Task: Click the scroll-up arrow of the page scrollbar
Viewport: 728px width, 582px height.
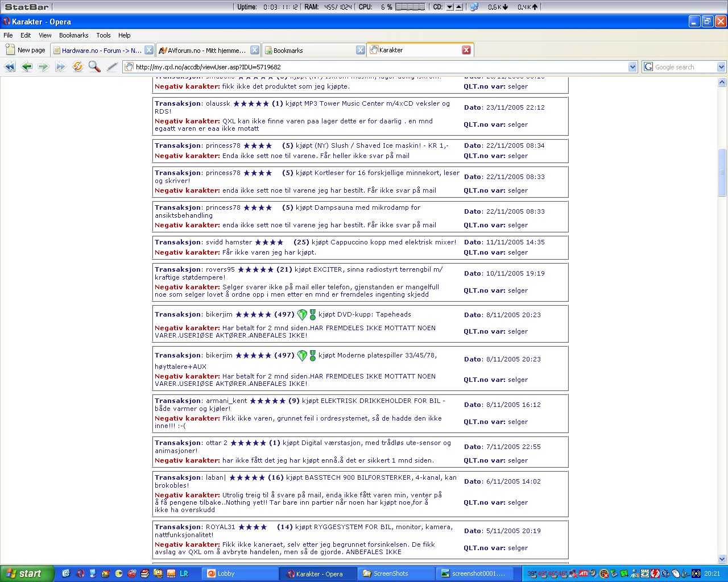Action: (722, 82)
